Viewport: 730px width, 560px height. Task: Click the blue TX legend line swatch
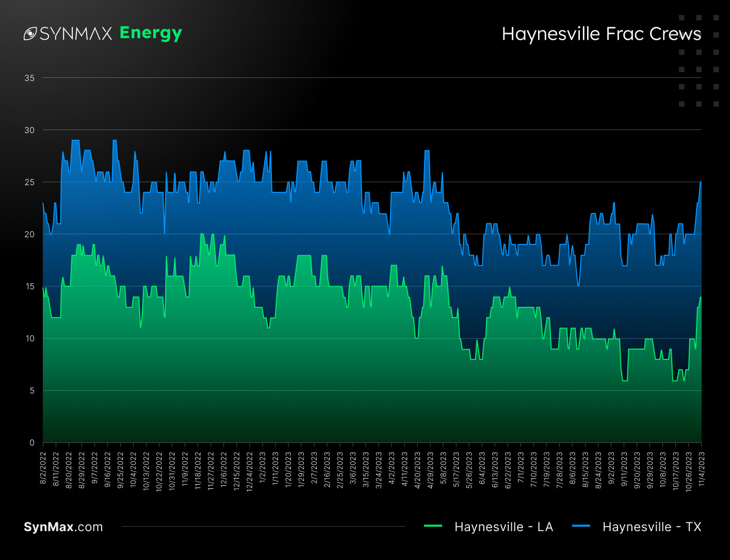pyautogui.click(x=581, y=526)
